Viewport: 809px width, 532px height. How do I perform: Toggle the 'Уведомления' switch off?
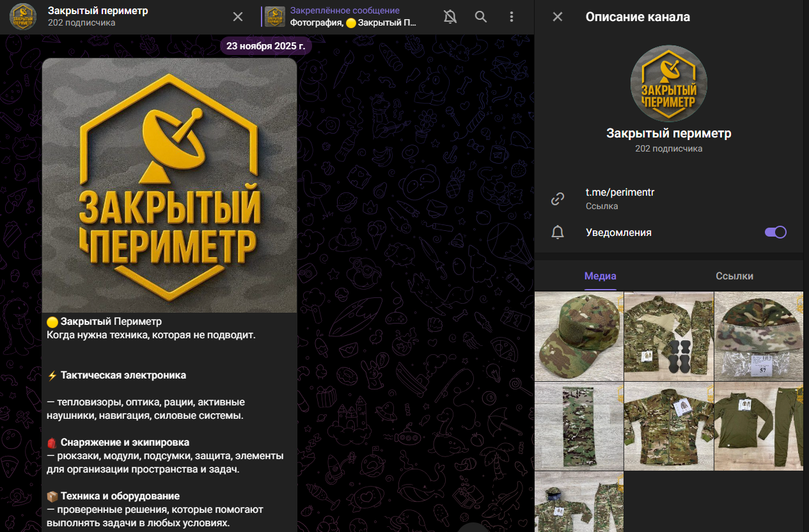(x=776, y=232)
